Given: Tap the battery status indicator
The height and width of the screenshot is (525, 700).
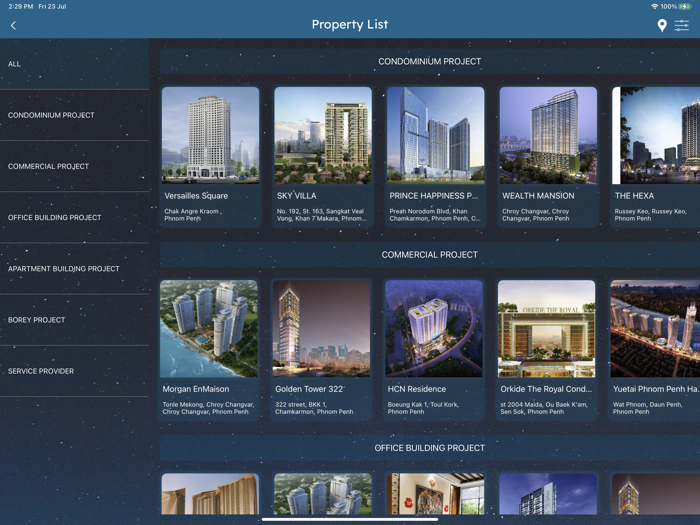Looking at the screenshot, I should [684, 6].
